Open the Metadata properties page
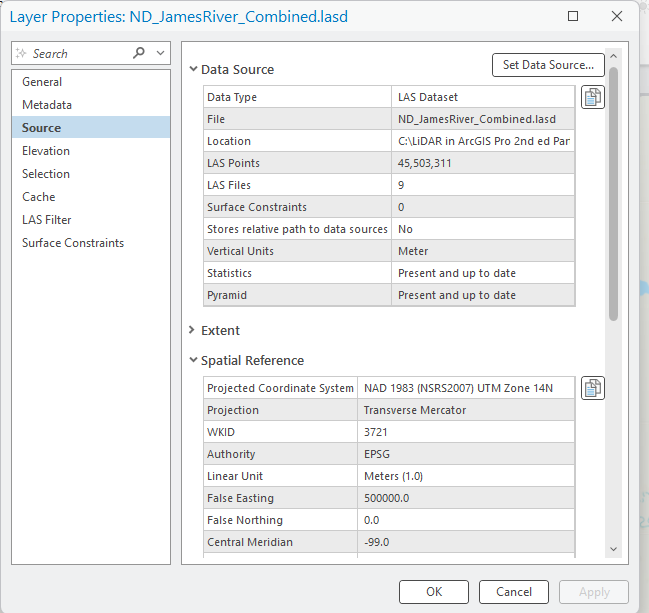The width and height of the screenshot is (649, 613). tap(91, 105)
